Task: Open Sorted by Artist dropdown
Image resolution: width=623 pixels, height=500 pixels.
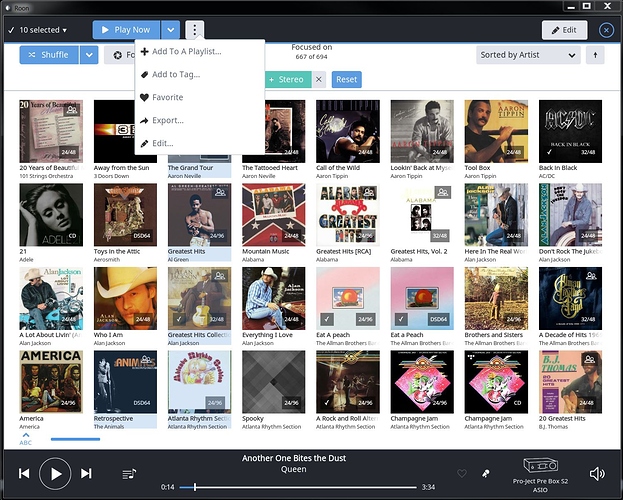Action: (x=528, y=55)
